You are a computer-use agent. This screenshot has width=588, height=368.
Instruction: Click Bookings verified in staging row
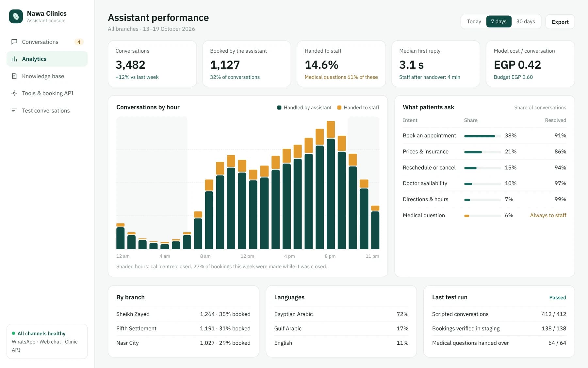coord(499,328)
